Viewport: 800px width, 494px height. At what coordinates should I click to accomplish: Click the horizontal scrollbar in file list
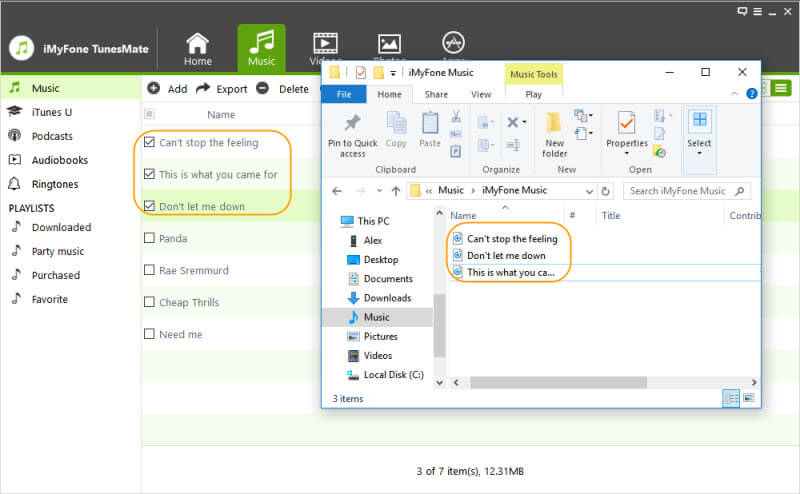click(558, 382)
